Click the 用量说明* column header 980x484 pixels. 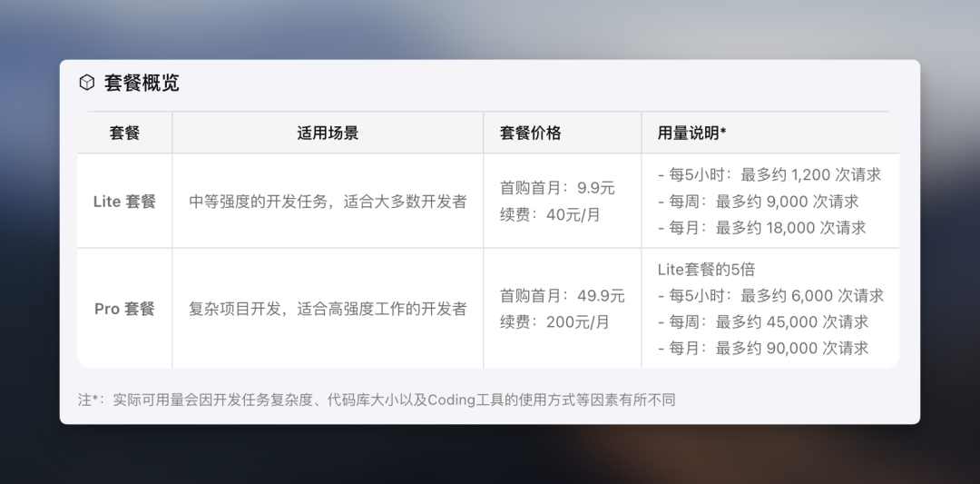[x=691, y=133]
